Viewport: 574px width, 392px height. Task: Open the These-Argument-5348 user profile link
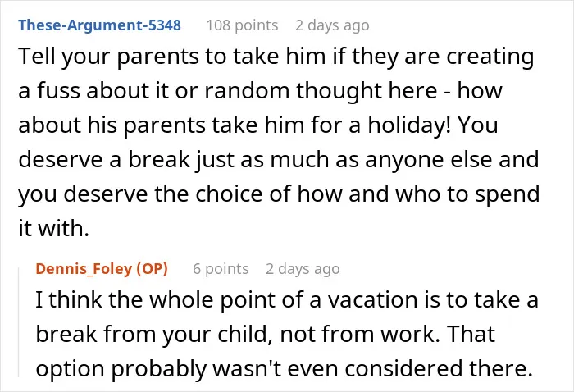point(99,25)
